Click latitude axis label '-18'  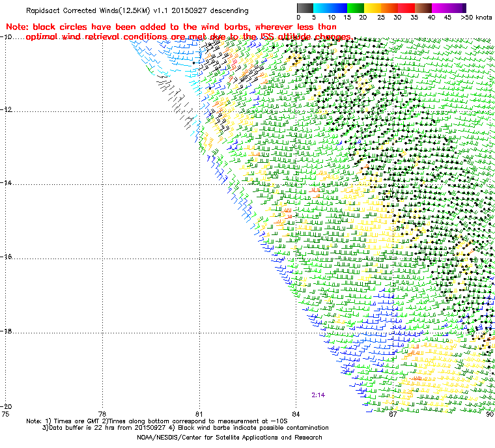[x=7, y=331]
